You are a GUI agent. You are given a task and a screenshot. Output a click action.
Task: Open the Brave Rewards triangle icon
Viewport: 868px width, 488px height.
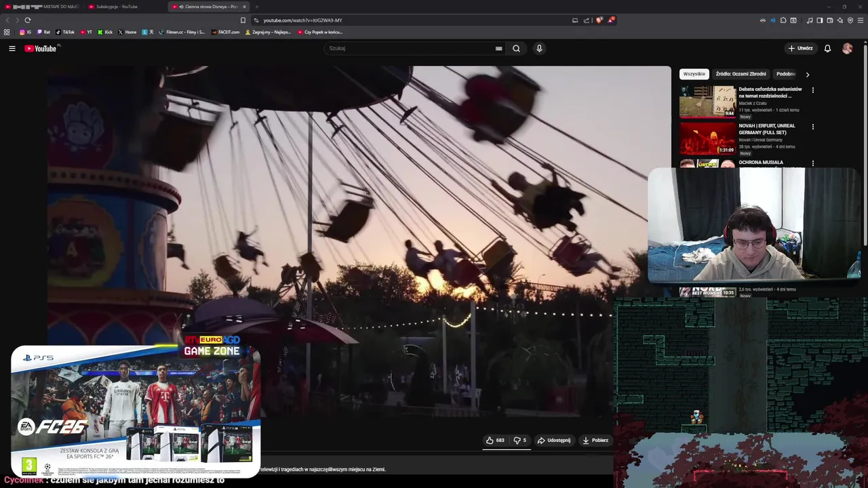tap(611, 20)
